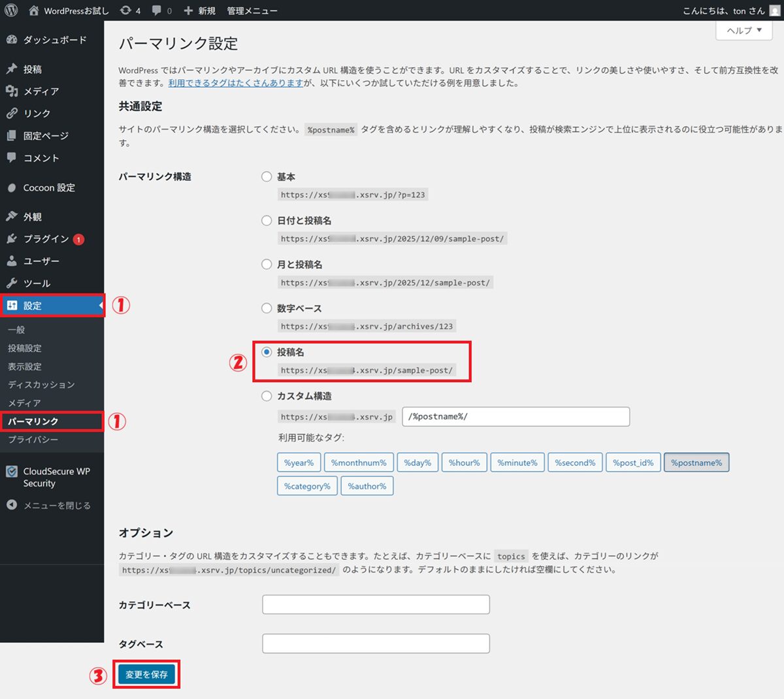Choose the カスタム構造 radio button
Screen dimensions: 784x699
coord(267,396)
